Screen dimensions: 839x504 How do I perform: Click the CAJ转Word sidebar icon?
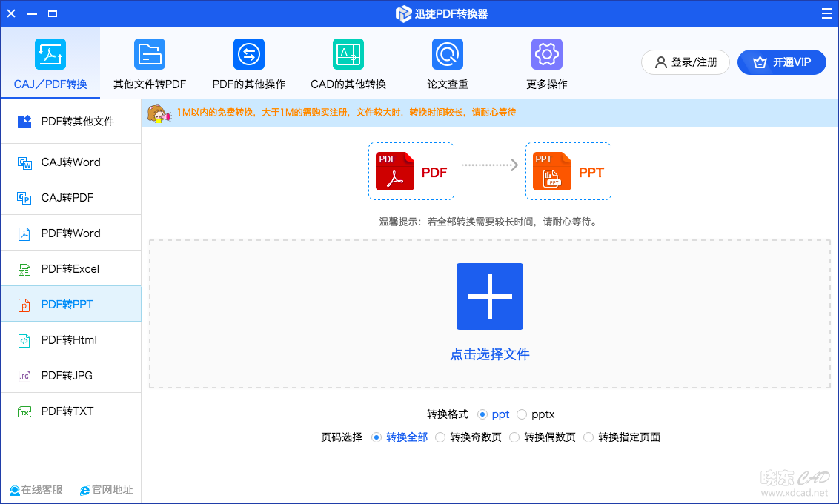click(x=24, y=162)
